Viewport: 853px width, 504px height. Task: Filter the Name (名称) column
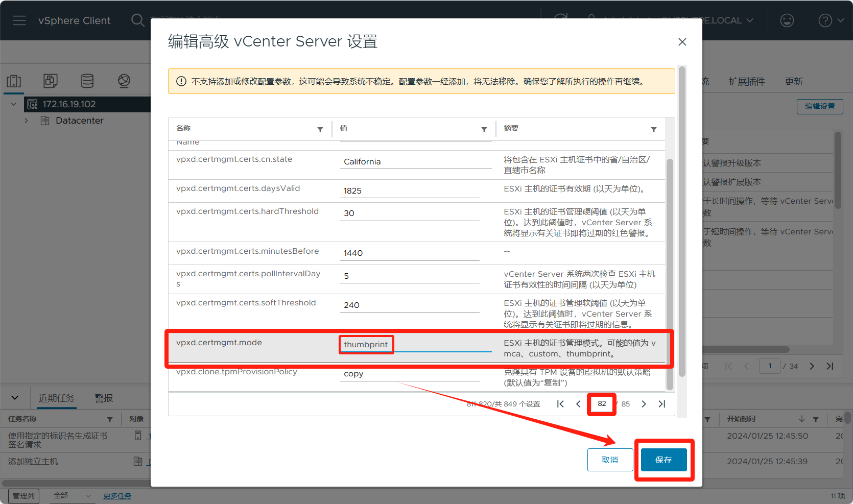pos(320,130)
